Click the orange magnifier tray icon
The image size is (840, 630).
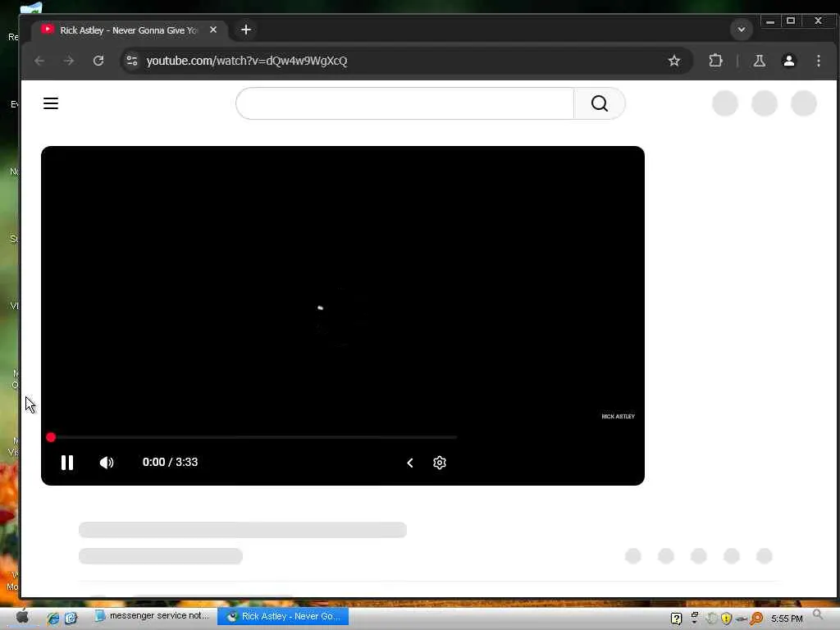[x=756, y=619]
